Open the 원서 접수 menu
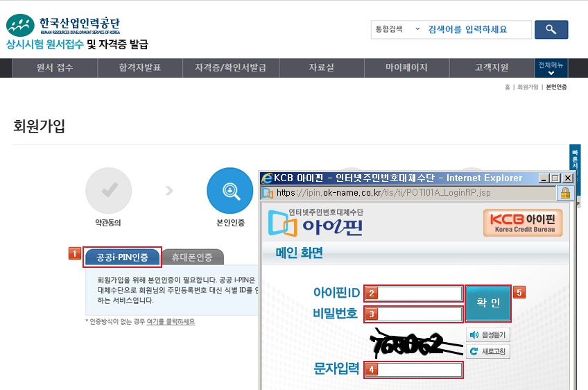 [x=55, y=68]
